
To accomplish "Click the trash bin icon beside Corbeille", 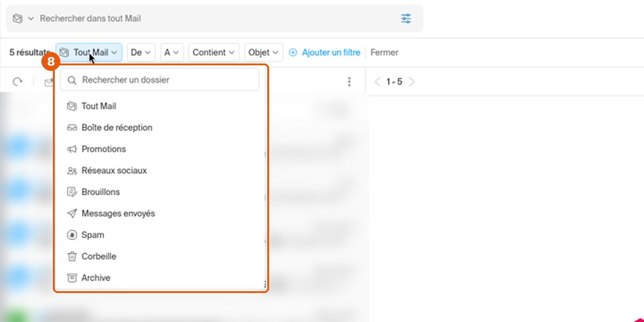I will tap(72, 256).
